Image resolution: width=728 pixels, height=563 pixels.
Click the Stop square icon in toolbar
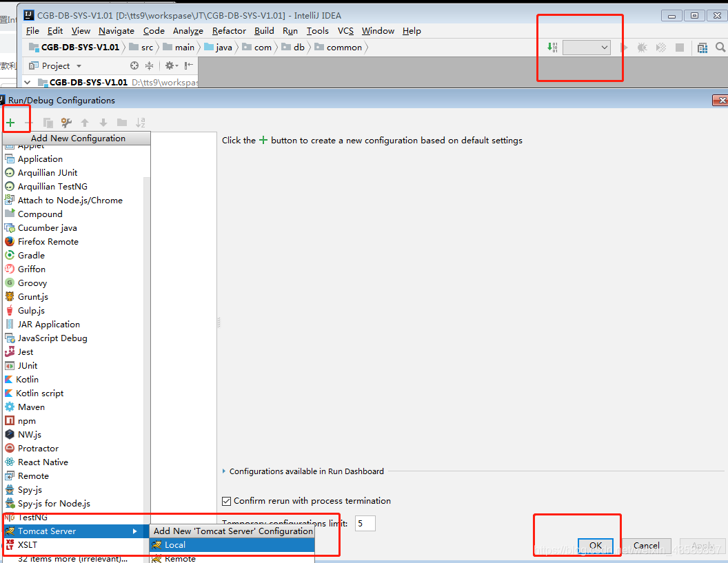pos(679,48)
